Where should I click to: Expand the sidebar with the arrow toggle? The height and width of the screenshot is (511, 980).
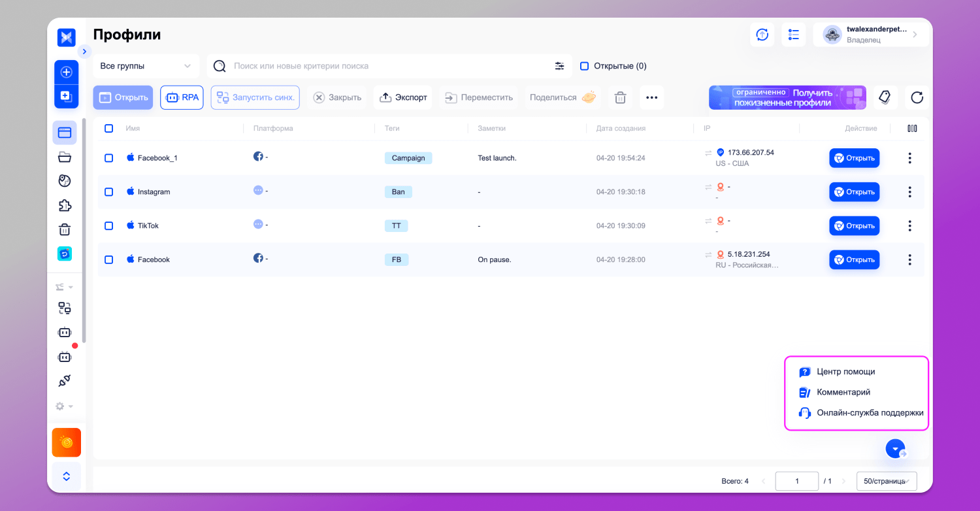point(84,51)
